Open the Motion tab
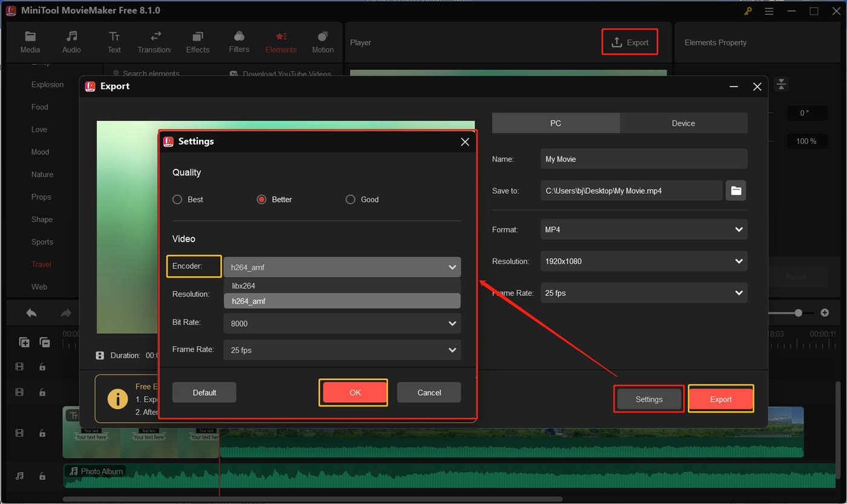Screen dimensions: 847x504 tap(322, 42)
